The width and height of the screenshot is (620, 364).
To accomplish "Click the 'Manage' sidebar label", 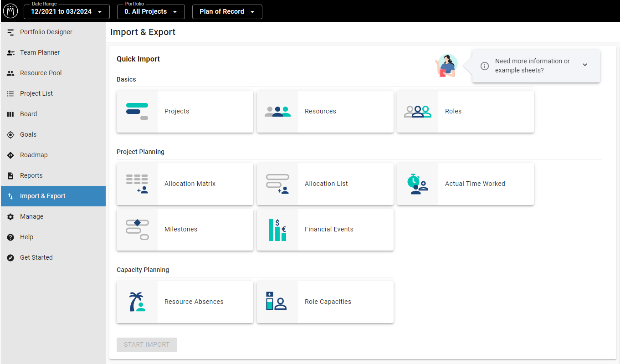I will coord(32,217).
